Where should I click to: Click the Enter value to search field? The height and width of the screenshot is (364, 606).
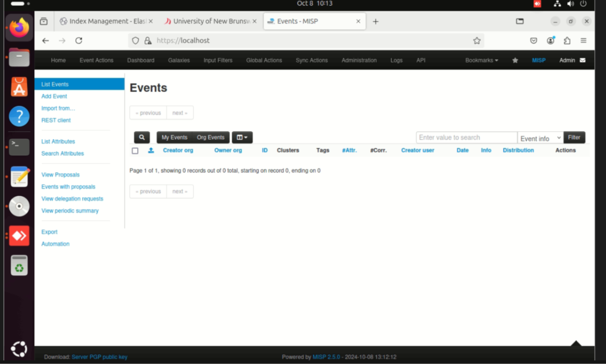click(466, 138)
